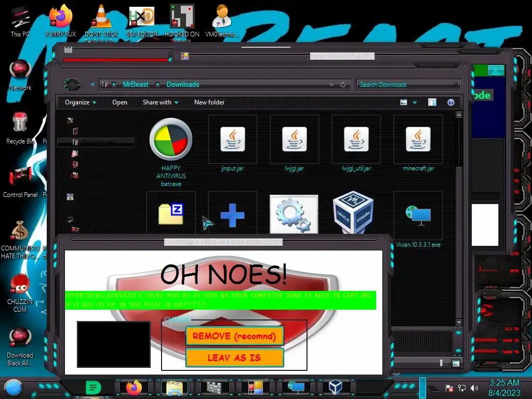Open green notes app on taskbar
Image resolution: width=532 pixels, height=399 pixels.
point(93,388)
